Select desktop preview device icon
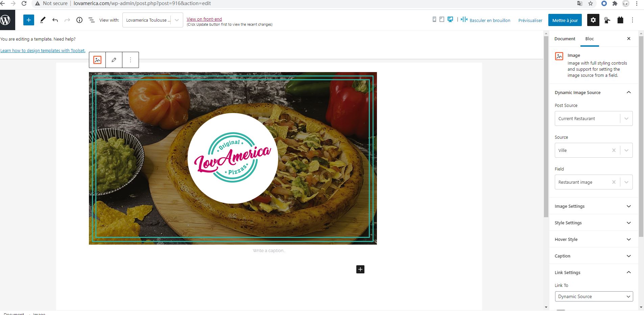This screenshot has height=315, width=644. 450,19
